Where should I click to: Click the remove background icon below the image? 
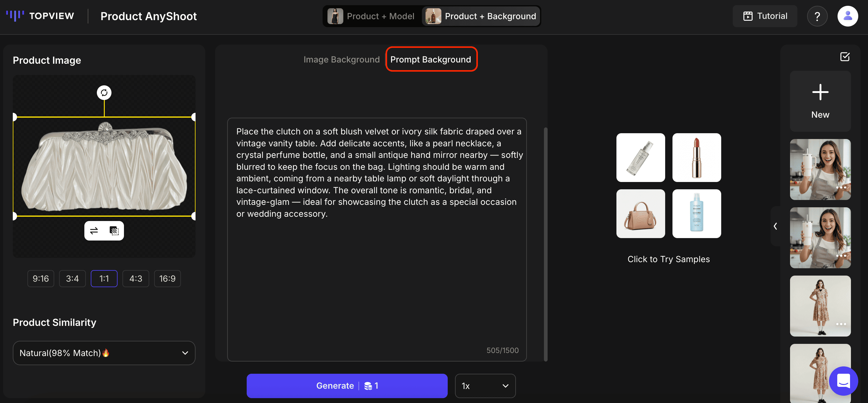coord(114,231)
